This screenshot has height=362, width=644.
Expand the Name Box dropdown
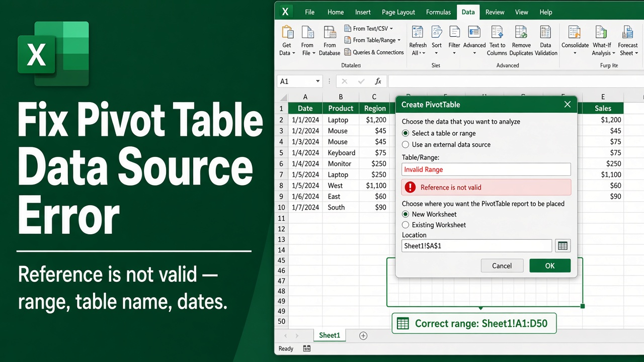[x=317, y=81]
